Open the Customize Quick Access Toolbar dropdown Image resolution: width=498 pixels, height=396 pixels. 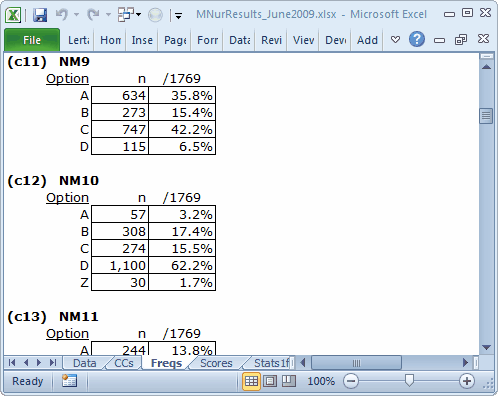click(178, 15)
